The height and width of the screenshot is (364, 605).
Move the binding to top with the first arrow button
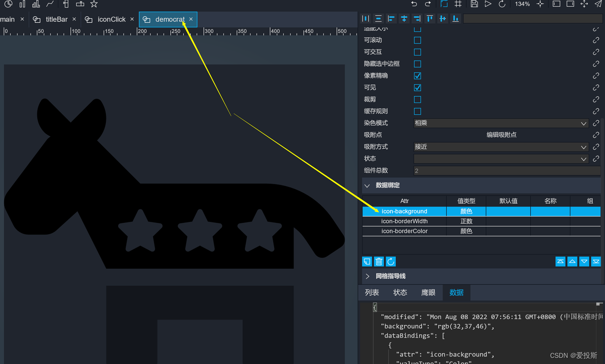tap(561, 262)
